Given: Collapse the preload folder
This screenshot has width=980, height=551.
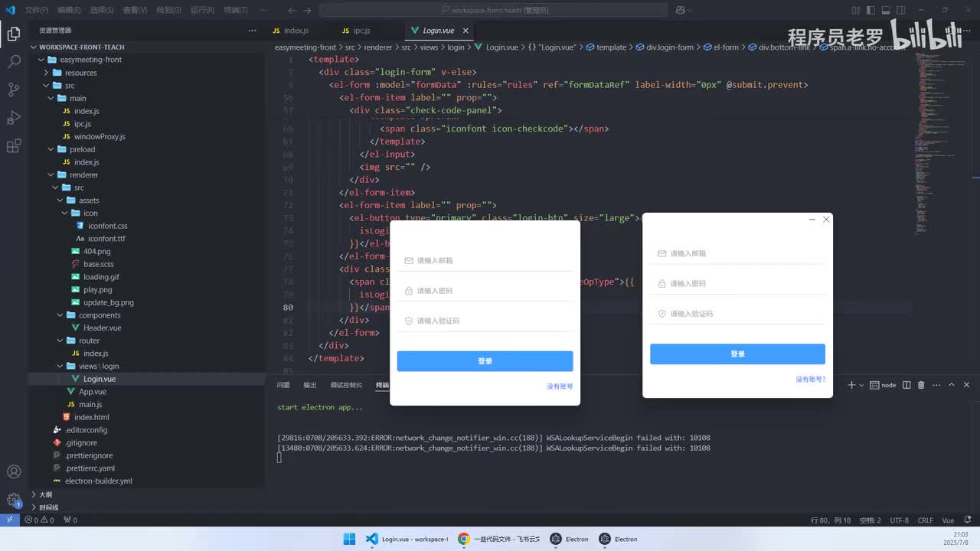Looking at the screenshot, I should (52, 149).
